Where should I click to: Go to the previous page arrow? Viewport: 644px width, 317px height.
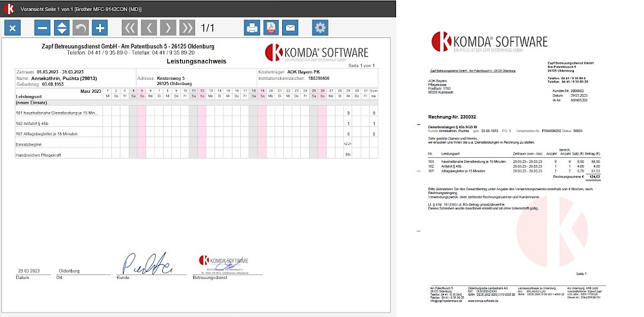click(x=149, y=28)
